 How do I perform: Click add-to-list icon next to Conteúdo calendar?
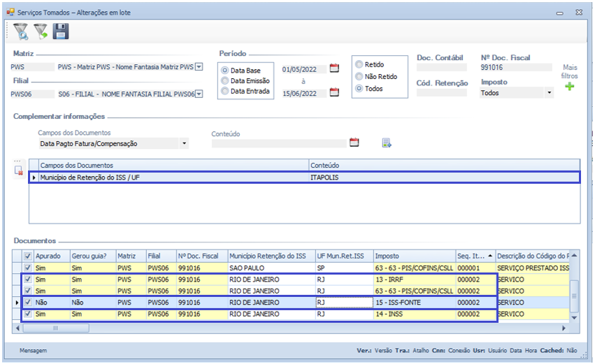(x=386, y=143)
